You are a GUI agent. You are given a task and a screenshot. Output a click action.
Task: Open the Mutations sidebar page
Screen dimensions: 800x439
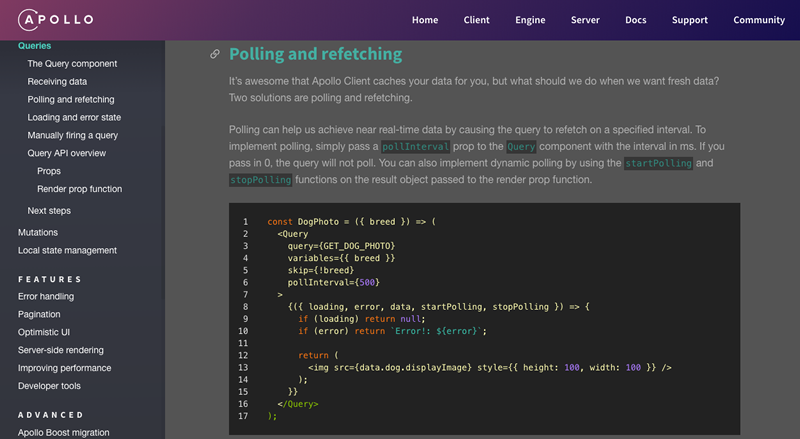pos(38,232)
